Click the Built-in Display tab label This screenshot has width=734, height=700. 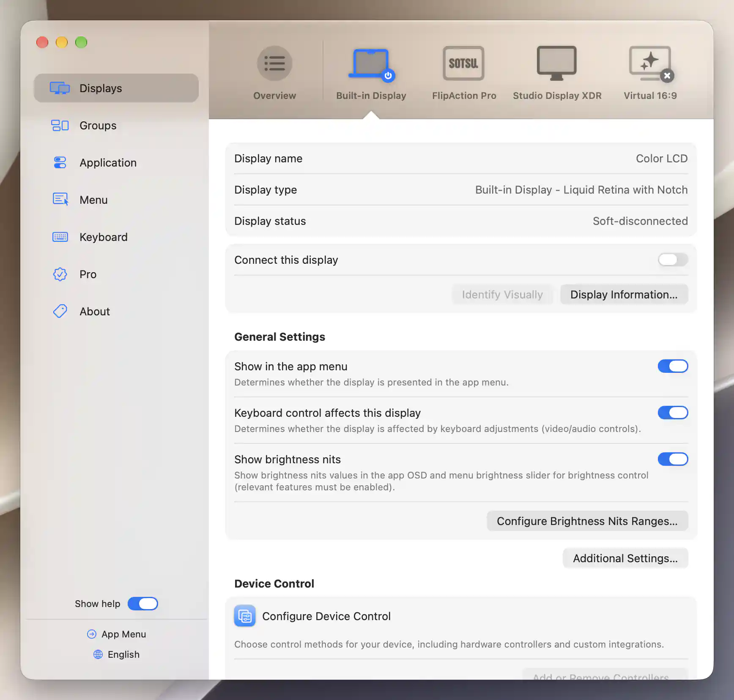click(x=371, y=96)
